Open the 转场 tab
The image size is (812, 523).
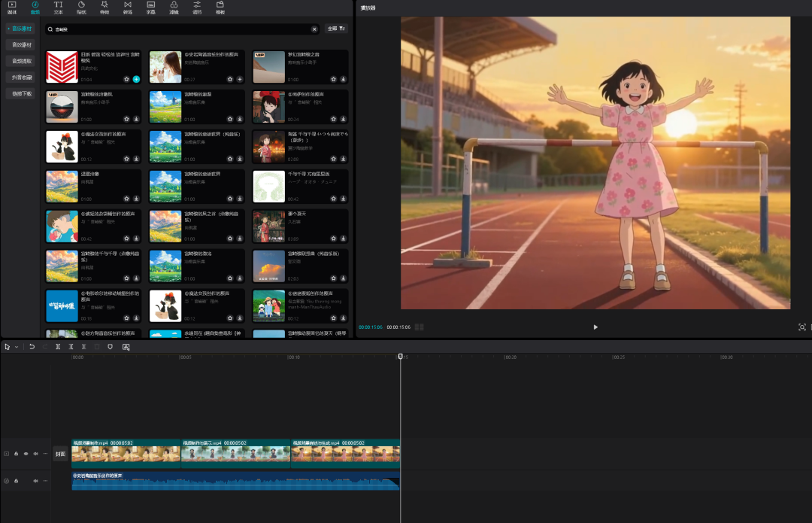127,8
